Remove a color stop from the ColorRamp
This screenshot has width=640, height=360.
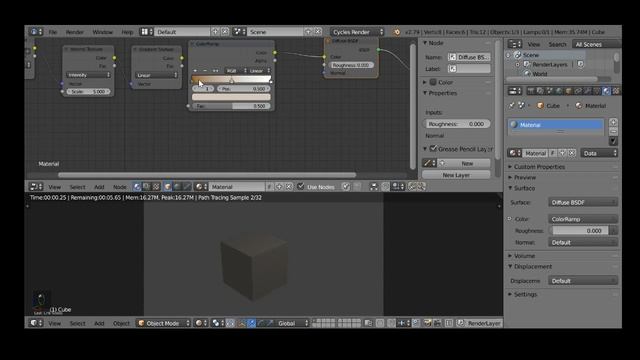205,71
